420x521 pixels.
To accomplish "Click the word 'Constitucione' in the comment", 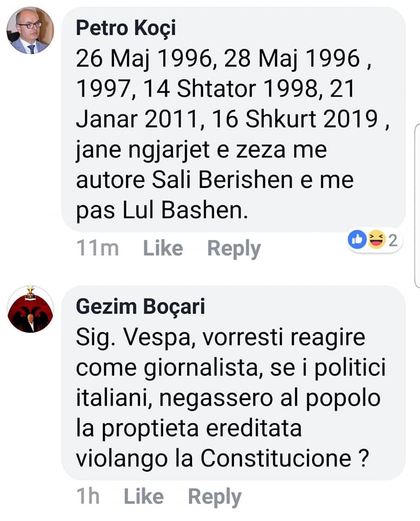I will point(276,459).
